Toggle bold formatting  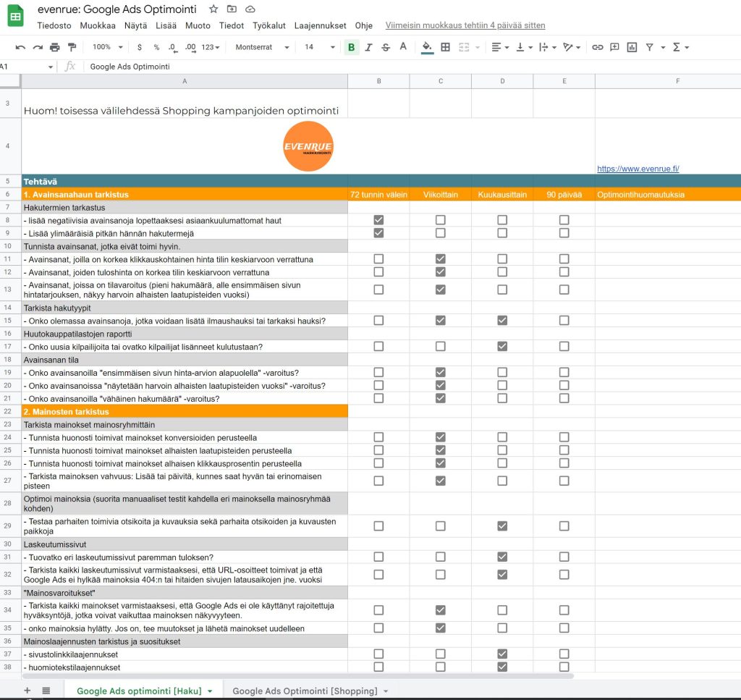[x=351, y=46]
